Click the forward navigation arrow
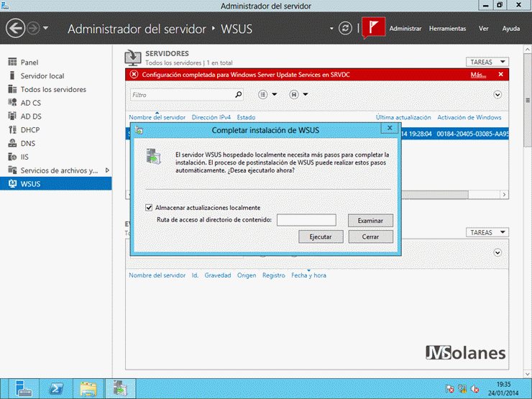The width and height of the screenshot is (532, 399). tap(33, 28)
